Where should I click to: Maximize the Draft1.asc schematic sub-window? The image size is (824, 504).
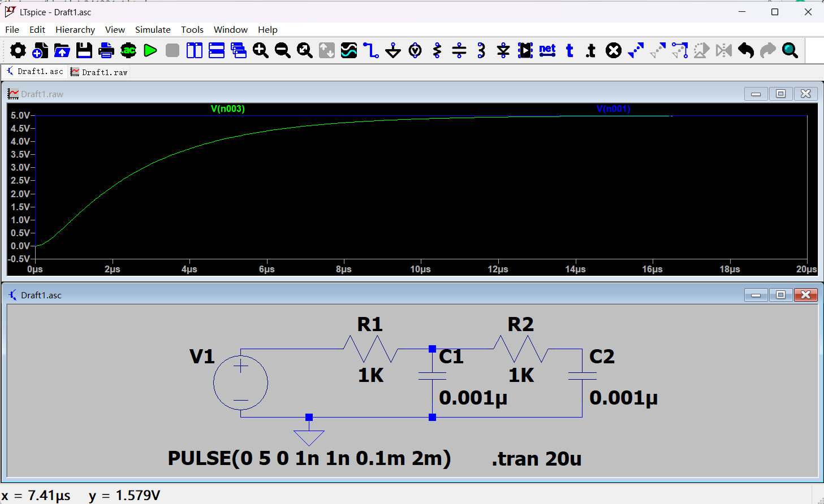pos(780,295)
